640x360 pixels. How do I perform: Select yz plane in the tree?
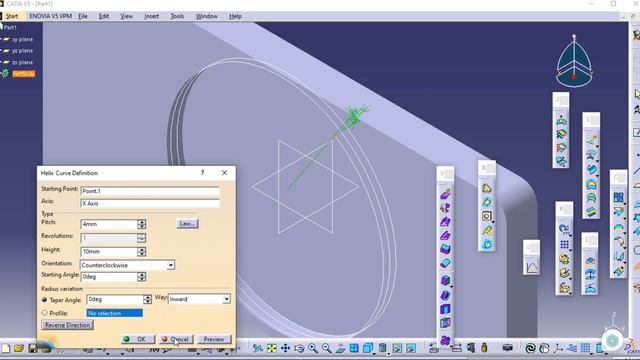pos(22,51)
